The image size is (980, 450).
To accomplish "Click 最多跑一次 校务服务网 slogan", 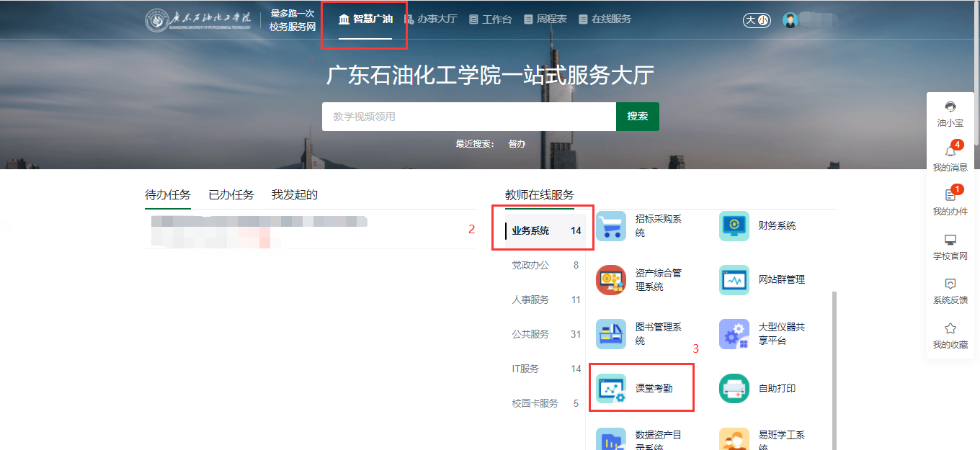I will click(x=293, y=20).
